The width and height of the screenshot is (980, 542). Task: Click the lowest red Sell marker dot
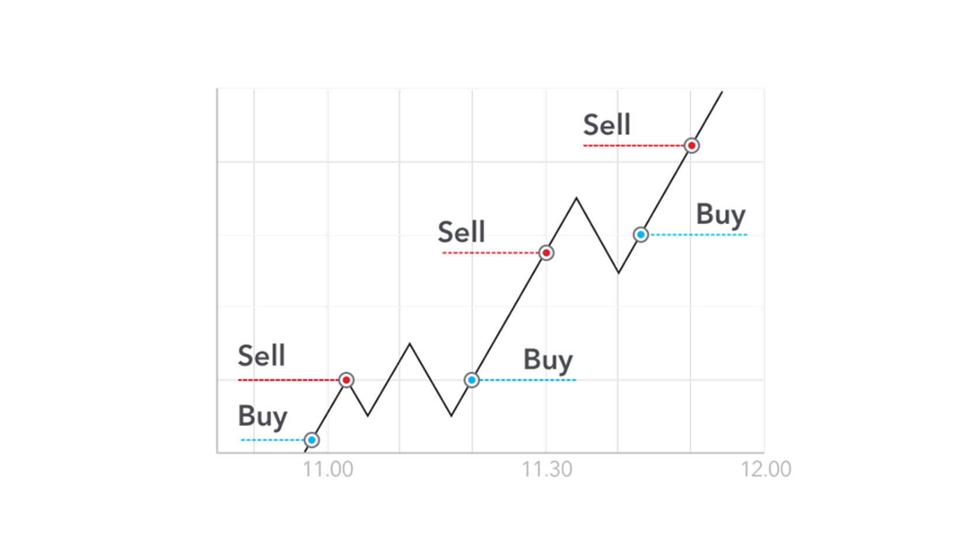tap(346, 380)
